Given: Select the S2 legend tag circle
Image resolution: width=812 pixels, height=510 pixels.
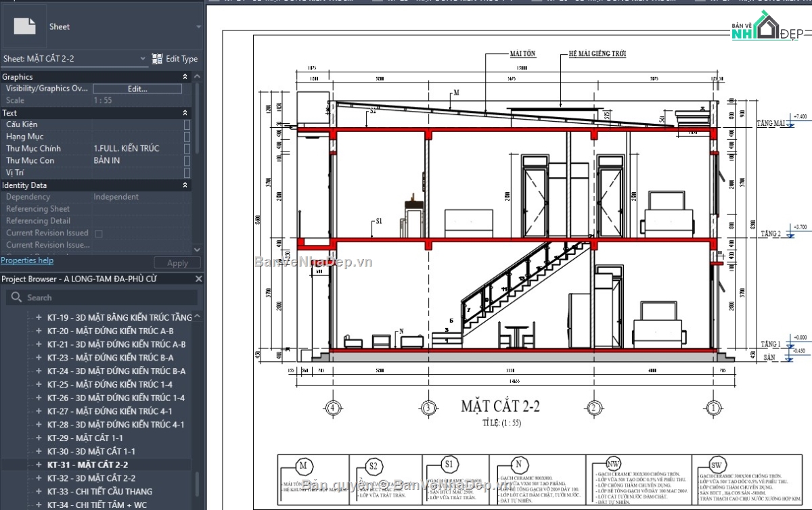Looking at the screenshot, I should [373, 465].
